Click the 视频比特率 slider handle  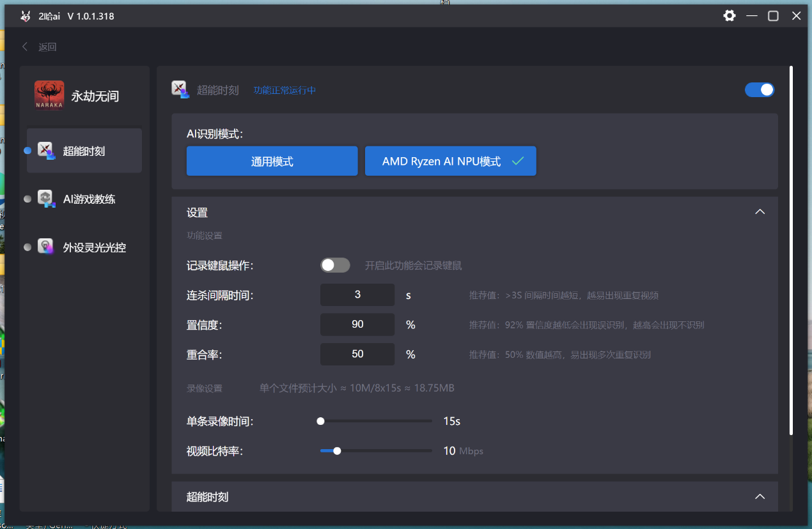tap(337, 451)
